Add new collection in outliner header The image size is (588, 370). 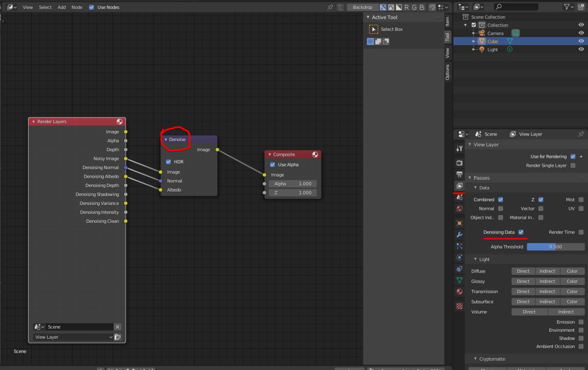(582, 7)
